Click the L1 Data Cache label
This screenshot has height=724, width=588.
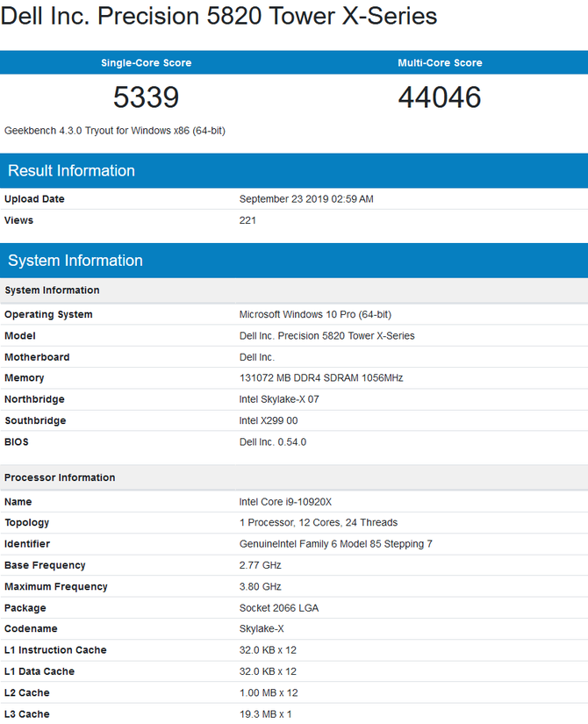coord(39,671)
